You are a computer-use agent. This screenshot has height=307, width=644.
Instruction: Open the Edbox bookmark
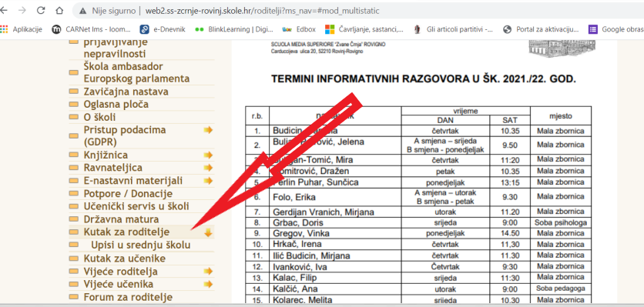click(x=299, y=29)
